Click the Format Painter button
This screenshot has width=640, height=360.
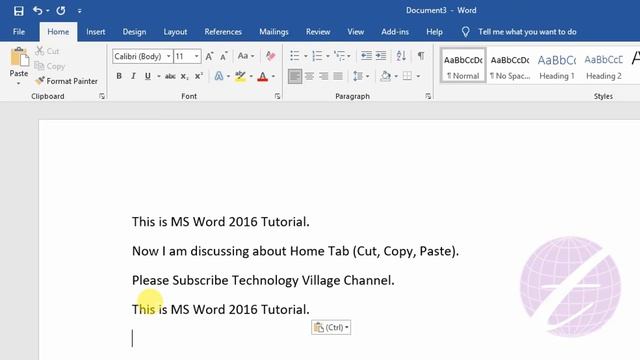click(x=67, y=81)
